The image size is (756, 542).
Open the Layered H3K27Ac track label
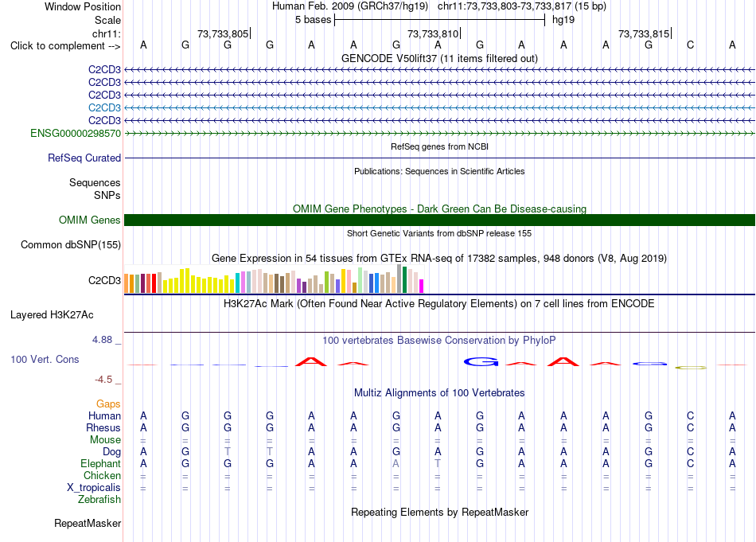[52, 315]
